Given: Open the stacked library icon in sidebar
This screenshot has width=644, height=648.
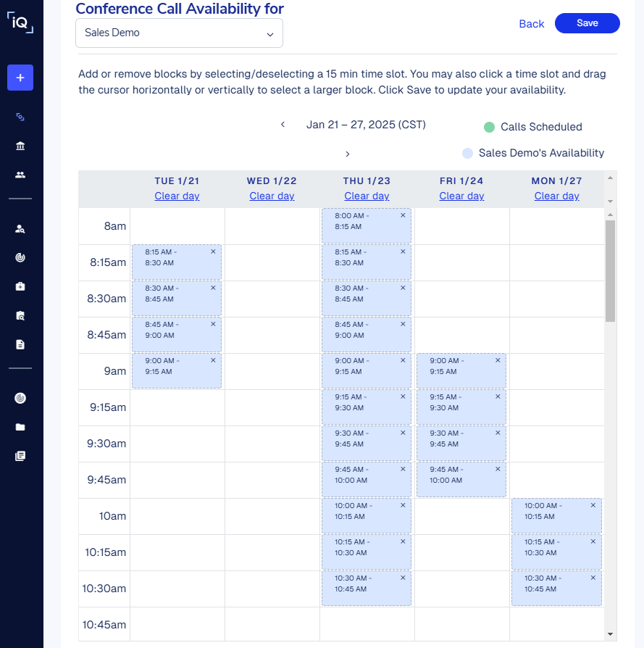Looking at the screenshot, I should [20, 456].
